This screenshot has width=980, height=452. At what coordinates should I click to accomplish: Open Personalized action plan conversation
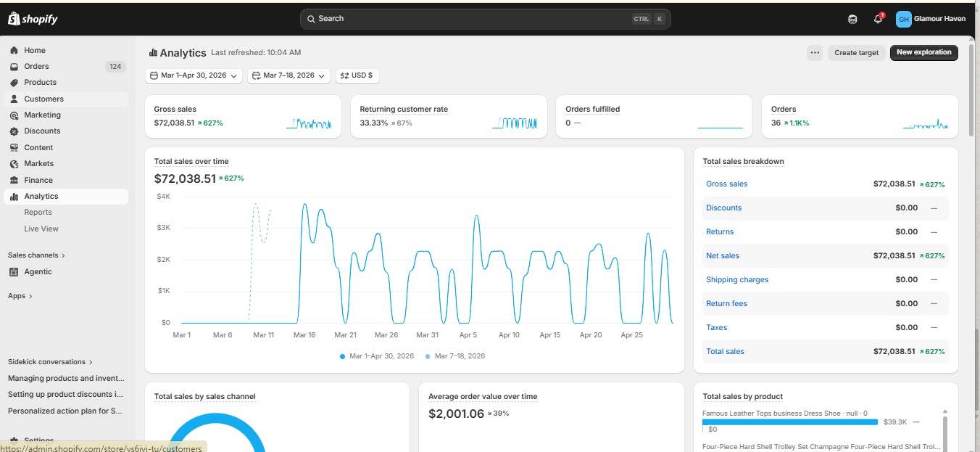pyautogui.click(x=66, y=411)
